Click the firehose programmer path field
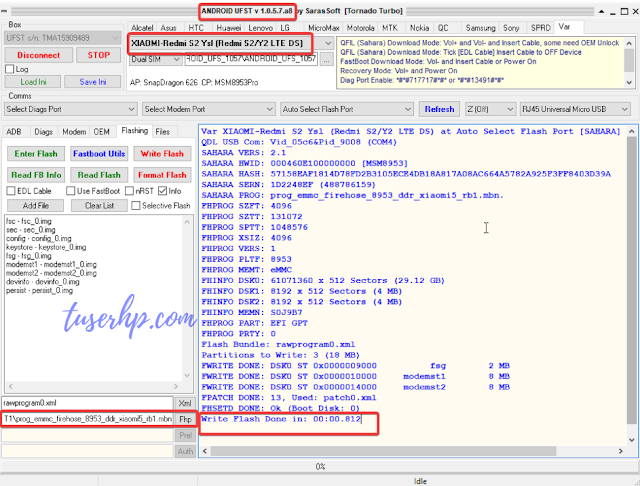This screenshot has height=486, width=640. click(x=87, y=419)
